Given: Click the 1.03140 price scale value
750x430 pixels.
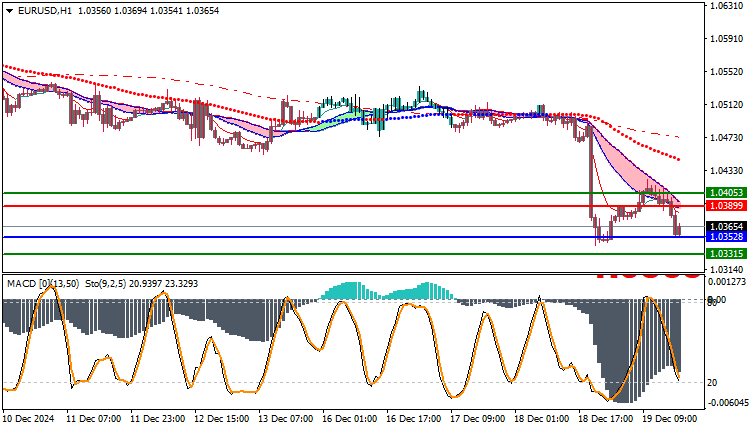Looking at the screenshot, I should pyautogui.click(x=727, y=269).
